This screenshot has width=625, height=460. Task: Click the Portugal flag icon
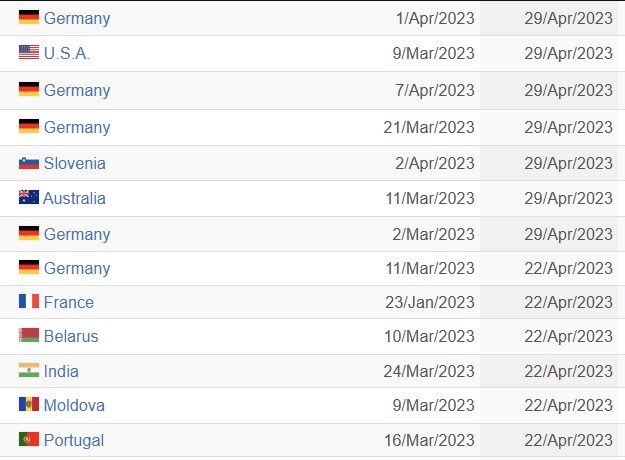(x=29, y=439)
